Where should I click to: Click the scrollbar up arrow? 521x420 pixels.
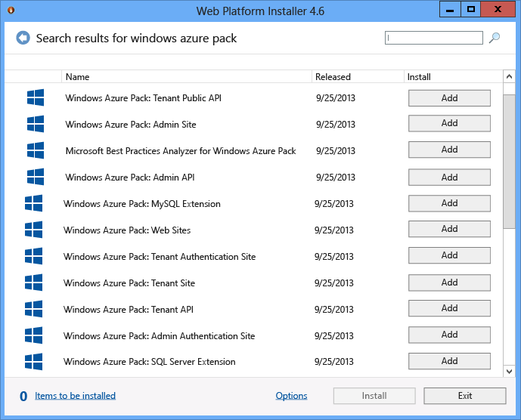[509, 77]
